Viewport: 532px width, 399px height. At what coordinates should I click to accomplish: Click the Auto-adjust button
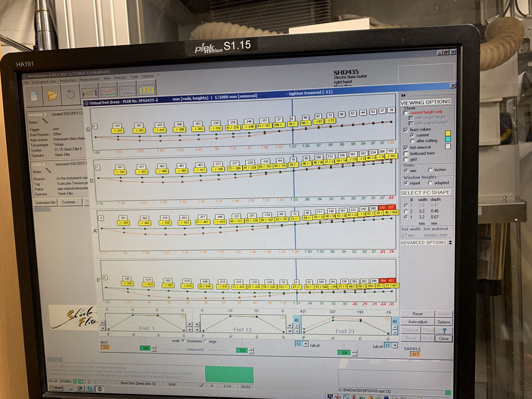pos(418,322)
